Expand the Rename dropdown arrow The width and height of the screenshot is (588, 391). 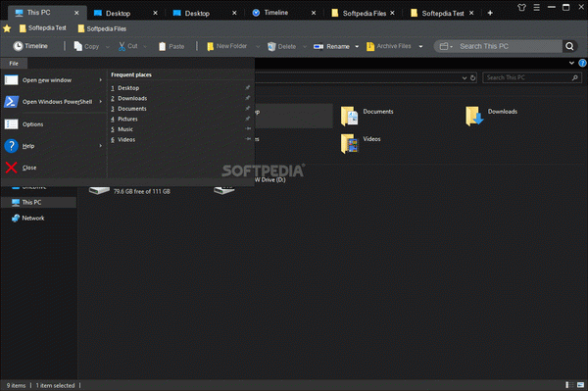(x=357, y=46)
